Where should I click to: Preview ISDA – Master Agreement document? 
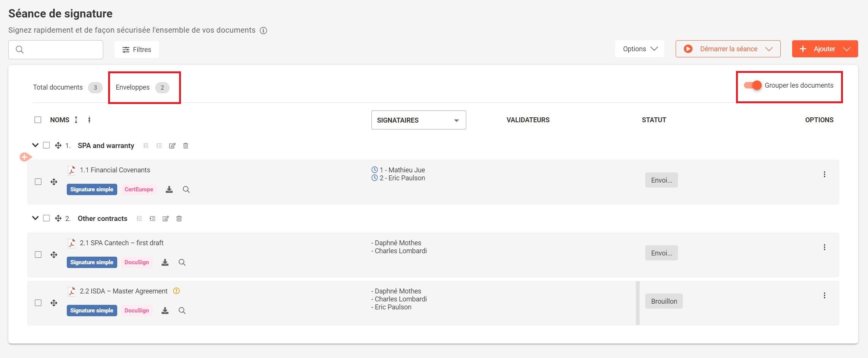182,311
